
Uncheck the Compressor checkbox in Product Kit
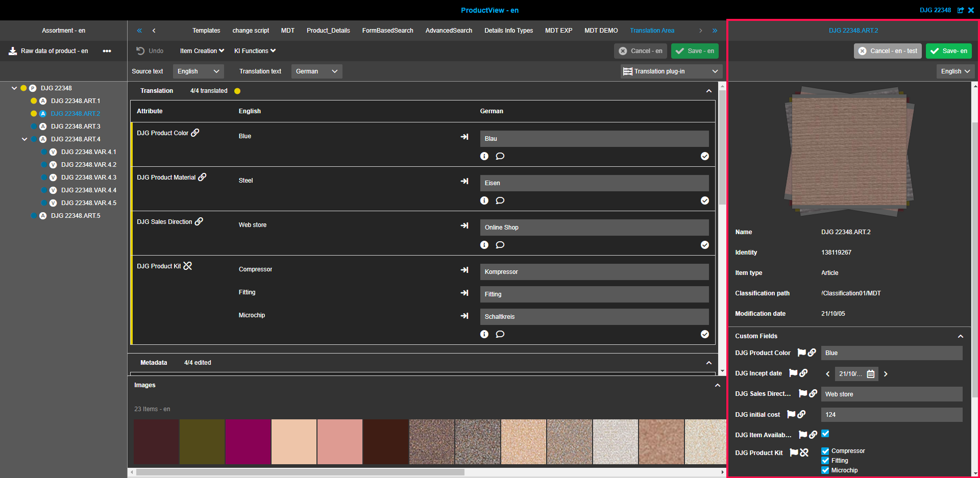(x=825, y=451)
